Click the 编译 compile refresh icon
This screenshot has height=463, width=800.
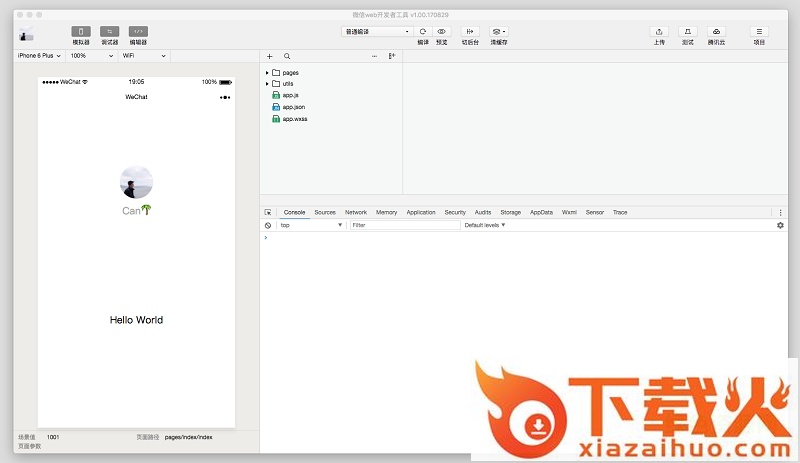coord(423,32)
